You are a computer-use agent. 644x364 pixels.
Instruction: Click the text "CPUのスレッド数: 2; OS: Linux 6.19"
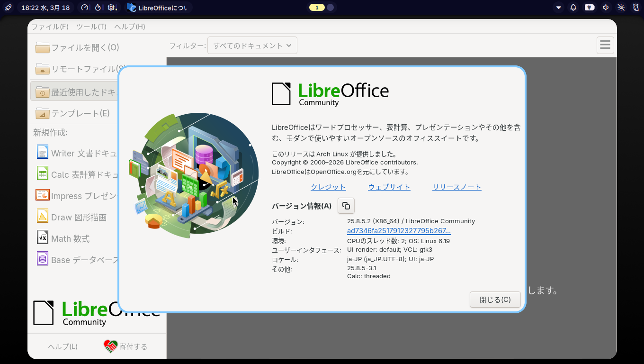click(398, 241)
